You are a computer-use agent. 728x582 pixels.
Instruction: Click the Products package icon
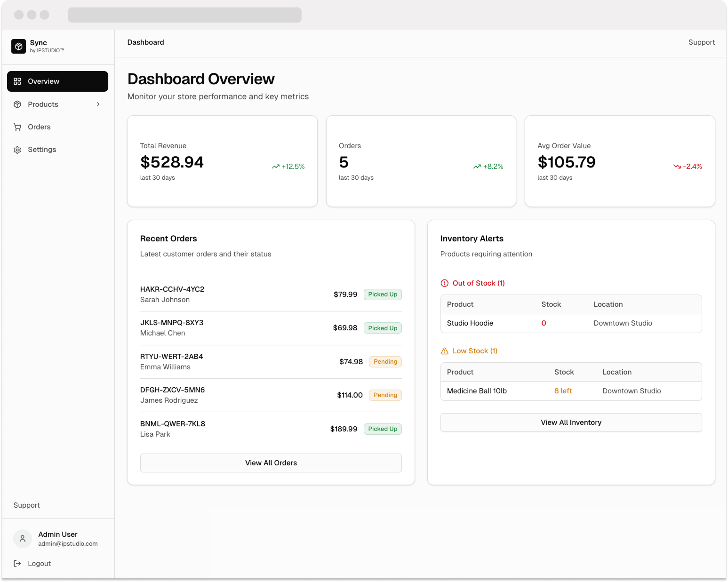(17, 104)
